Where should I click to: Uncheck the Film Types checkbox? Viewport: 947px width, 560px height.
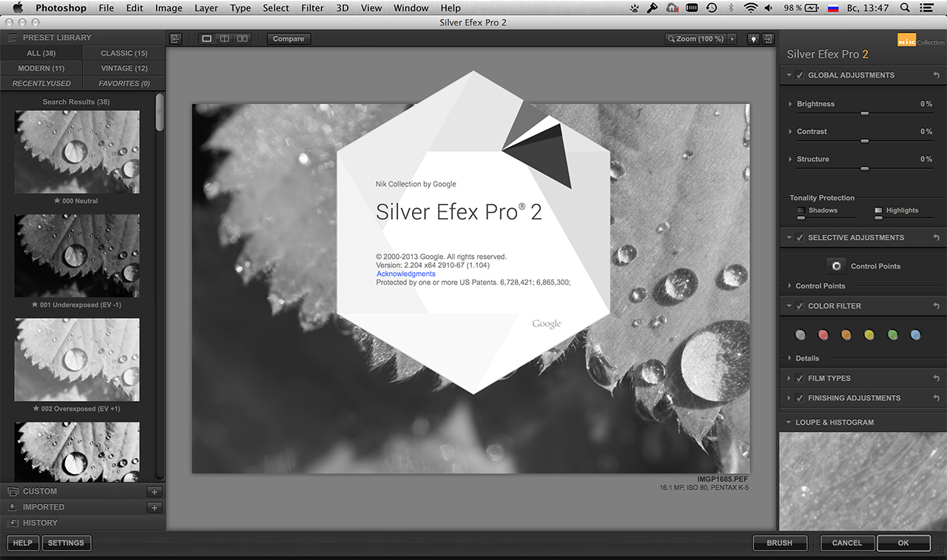click(x=800, y=379)
